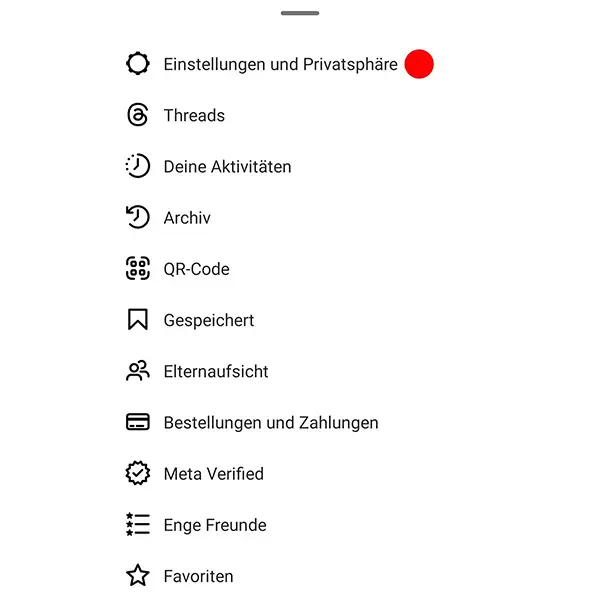The width and height of the screenshot is (600, 600).
Task: Click the Favoriten star icon
Action: [138, 576]
